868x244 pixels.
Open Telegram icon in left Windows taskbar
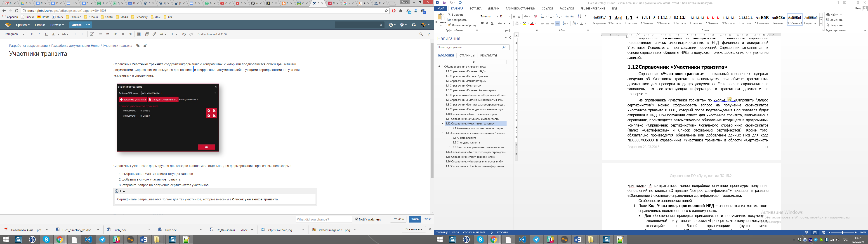[102, 240]
